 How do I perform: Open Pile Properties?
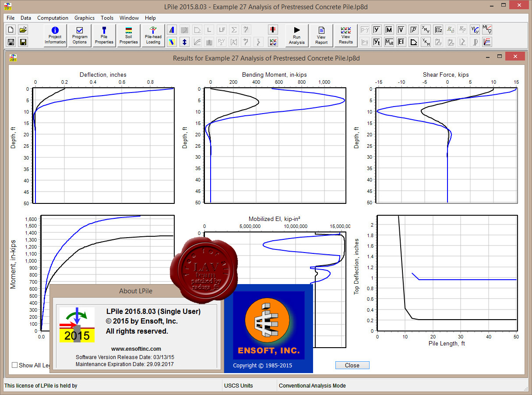pos(104,36)
